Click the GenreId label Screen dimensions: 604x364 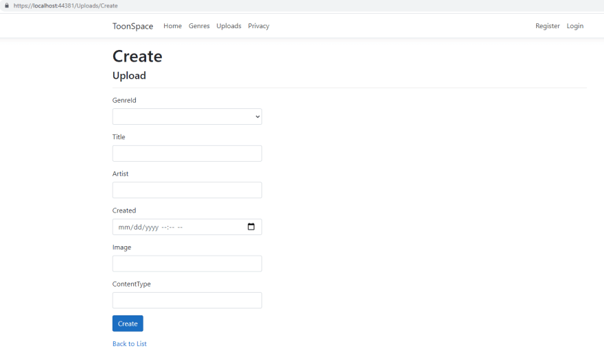(x=124, y=100)
